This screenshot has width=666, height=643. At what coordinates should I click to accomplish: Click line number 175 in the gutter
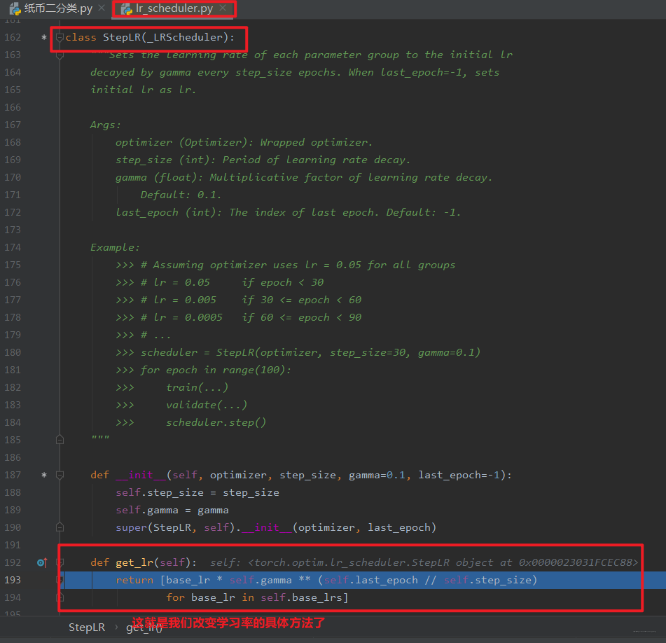[12, 265]
